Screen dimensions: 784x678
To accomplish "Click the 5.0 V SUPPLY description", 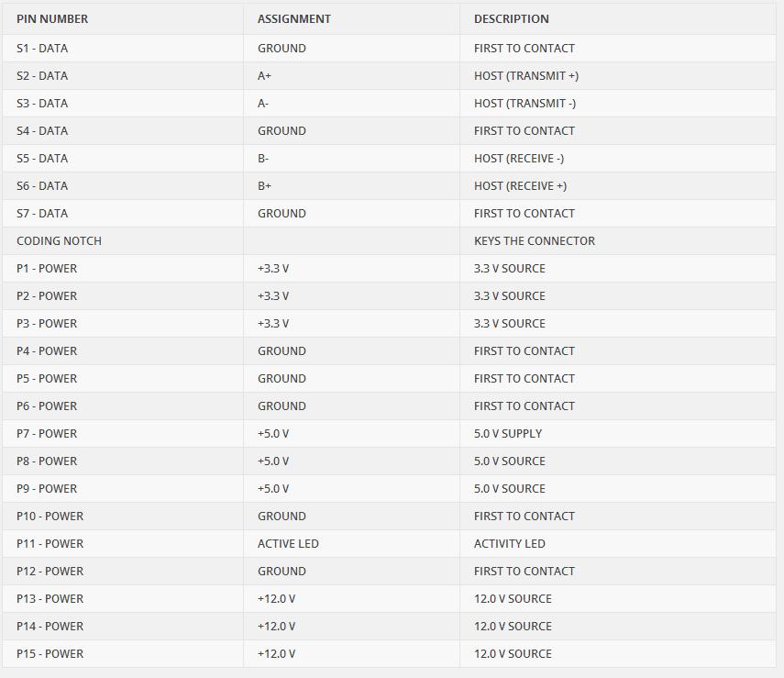I will click(507, 434).
